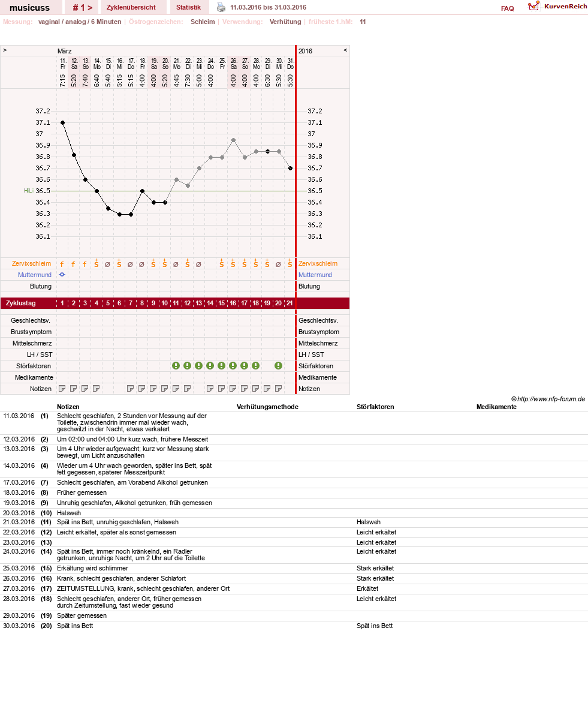Viewport: 588px width, 721px height.
Task: Open the note icon for cycle day 4
Action: coord(97,389)
